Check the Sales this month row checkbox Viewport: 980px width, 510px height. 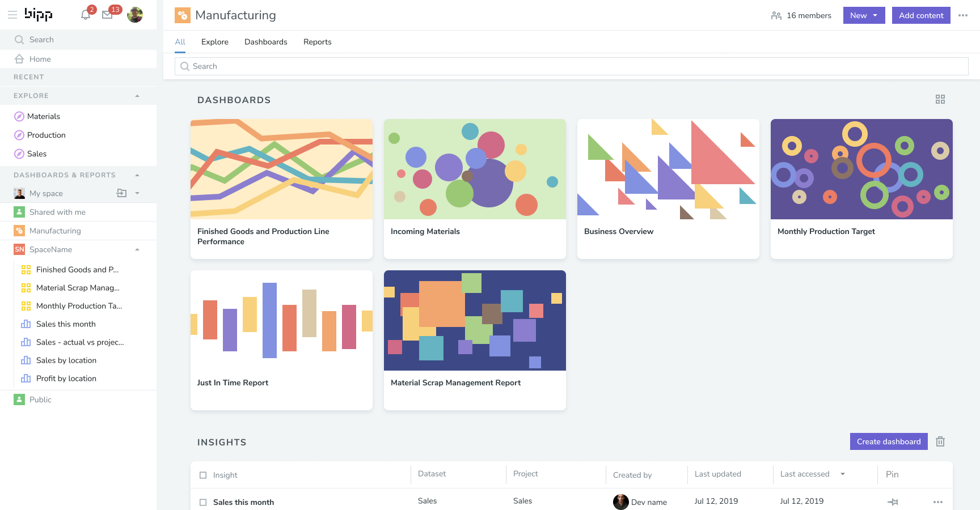click(x=203, y=502)
